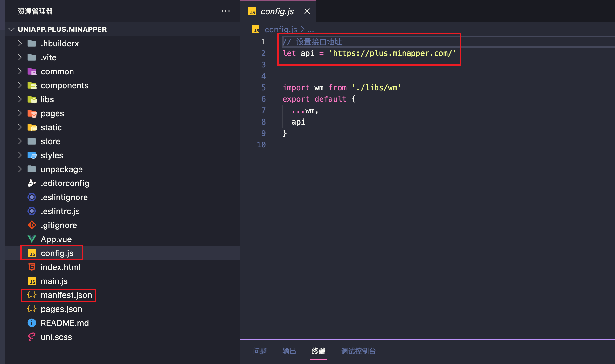This screenshot has width=615, height=364.
Task: Expand the pages folder chevron
Action: pos(20,113)
